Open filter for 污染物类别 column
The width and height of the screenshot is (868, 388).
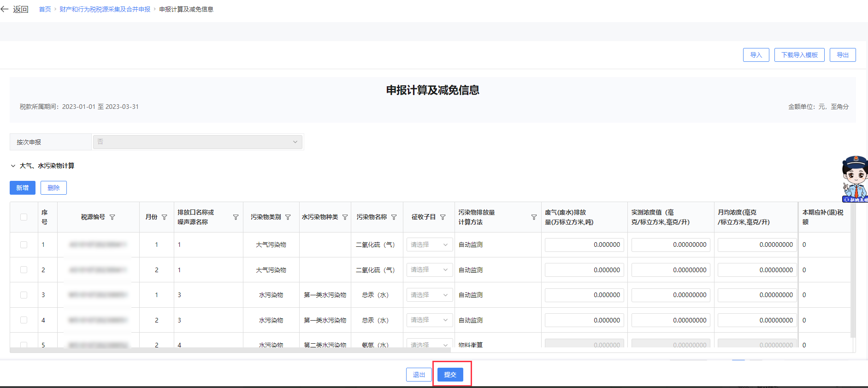tap(288, 217)
